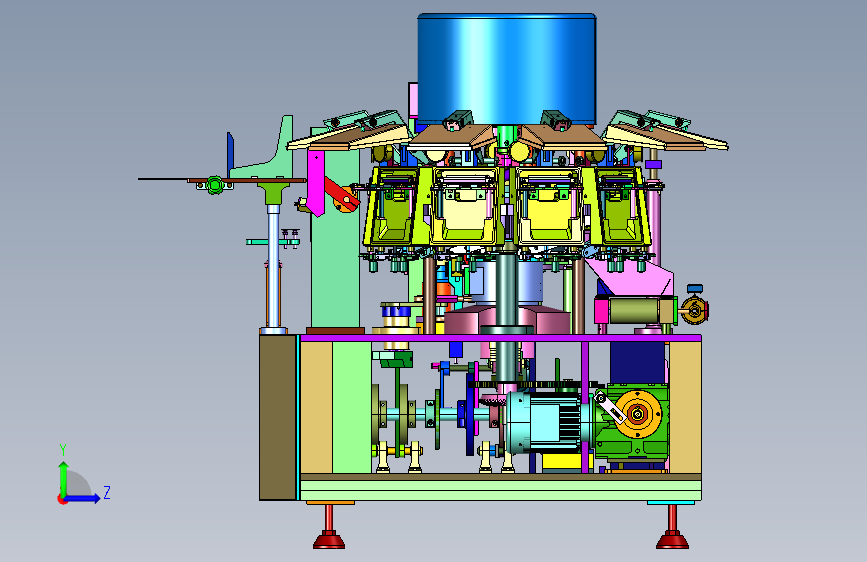This screenshot has height=562, width=867.
Task: Select the dark navy blue box in the base
Action: coord(638,361)
